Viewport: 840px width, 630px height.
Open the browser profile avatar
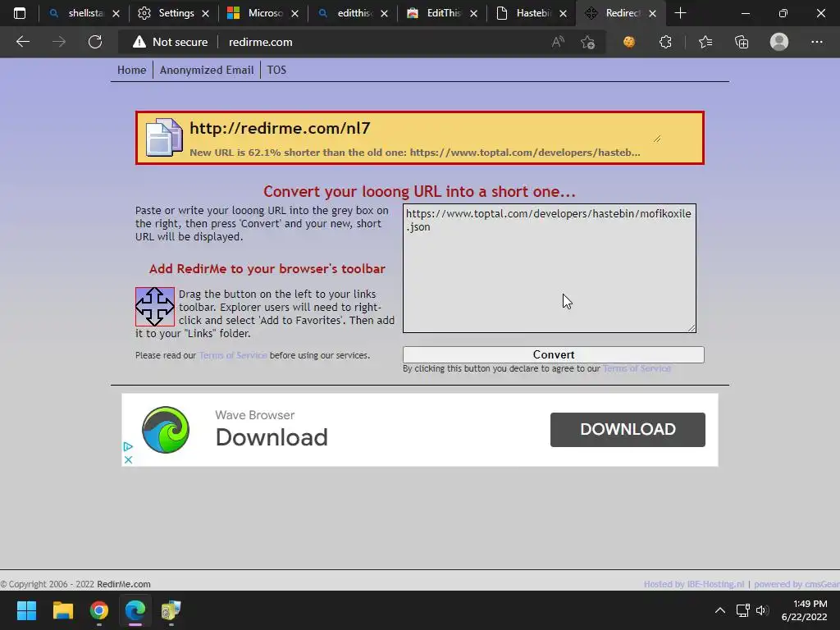pyautogui.click(x=779, y=42)
